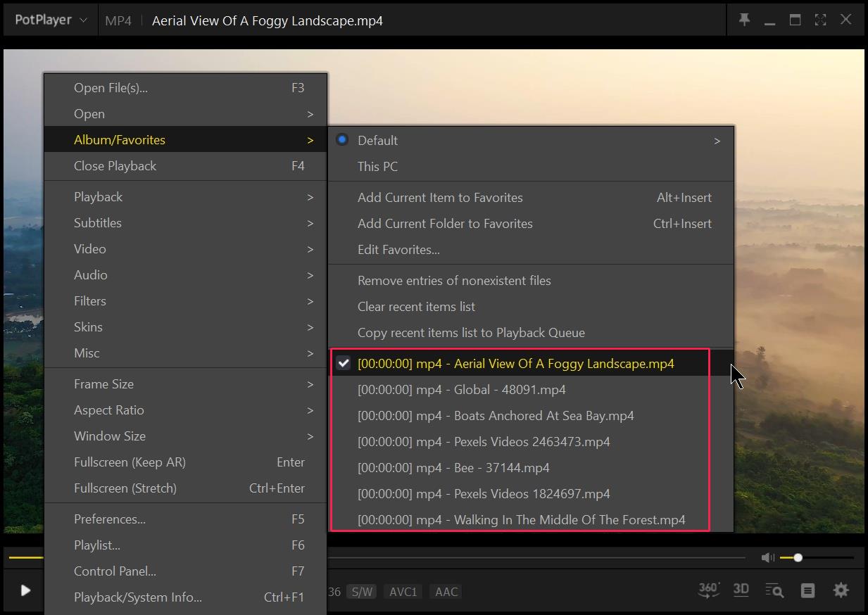Open the Subtitles menu entry
The height and width of the screenshot is (615, 868).
[x=98, y=222]
